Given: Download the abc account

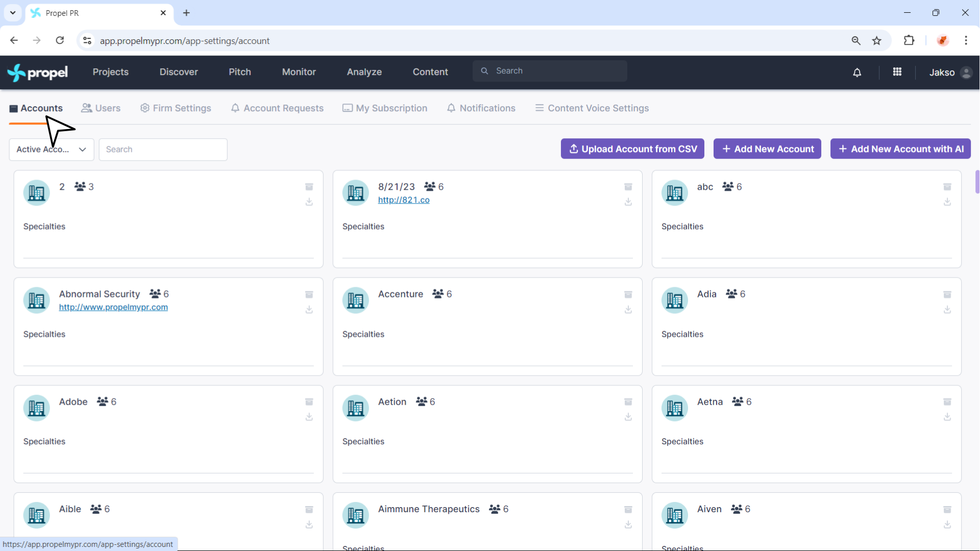Looking at the screenshot, I should click(x=947, y=202).
